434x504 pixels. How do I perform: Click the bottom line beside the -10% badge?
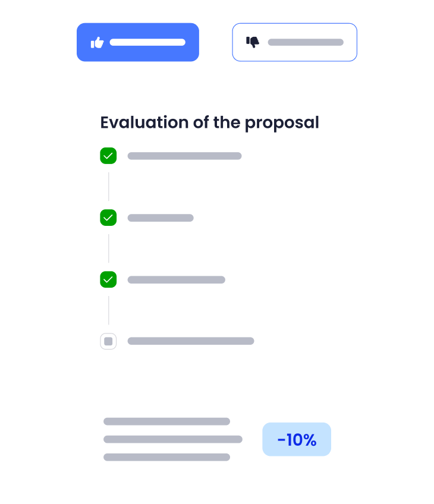click(x=166, y=457)
